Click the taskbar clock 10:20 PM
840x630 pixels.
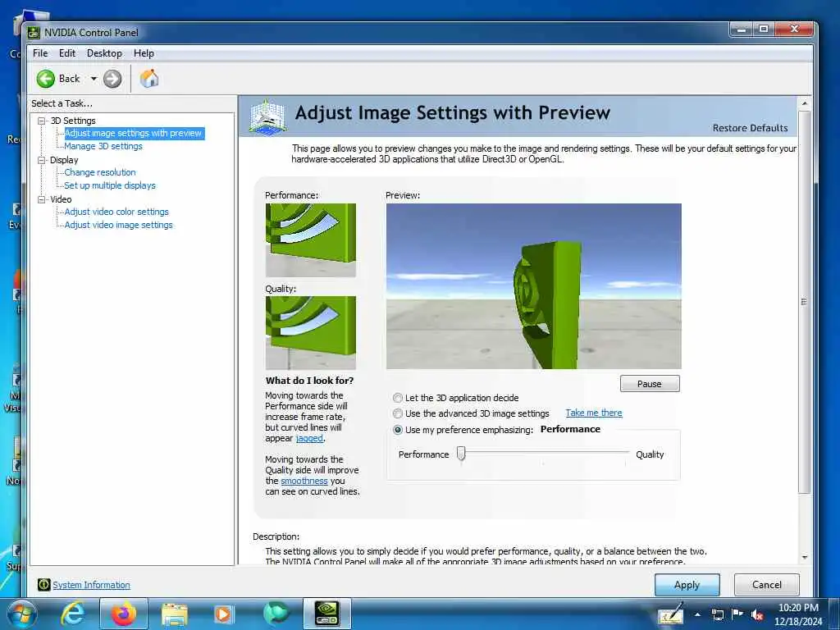798,608
